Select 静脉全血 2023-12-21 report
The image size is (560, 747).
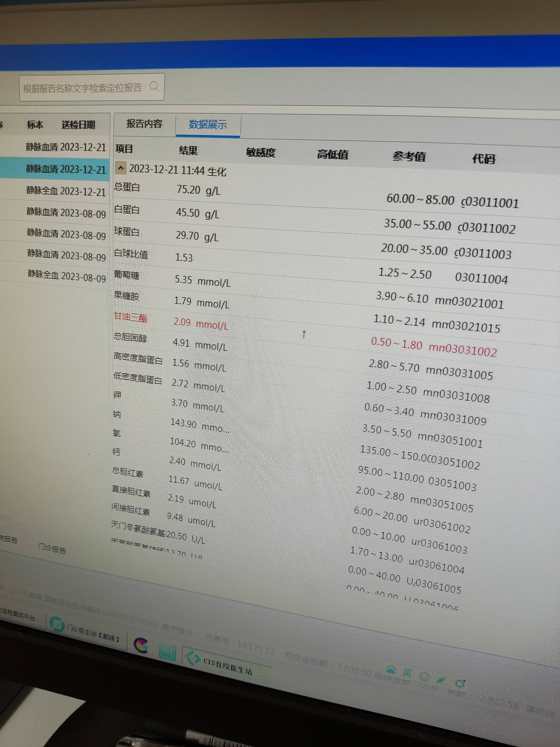tap(66, 191)
